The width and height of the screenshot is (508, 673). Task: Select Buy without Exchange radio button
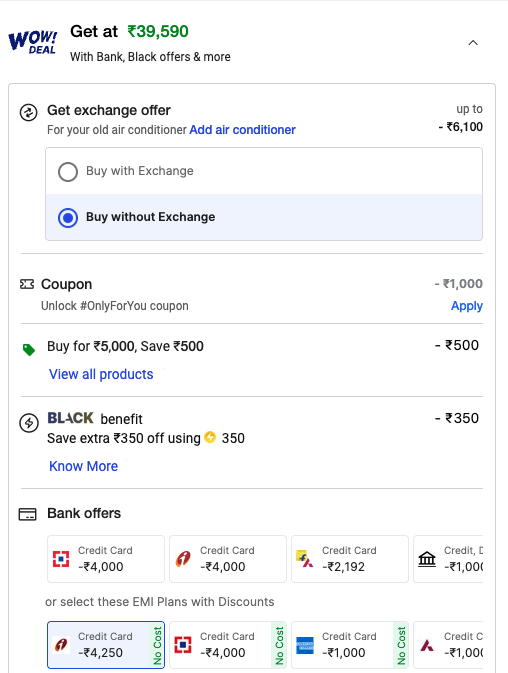coord(68,218)
